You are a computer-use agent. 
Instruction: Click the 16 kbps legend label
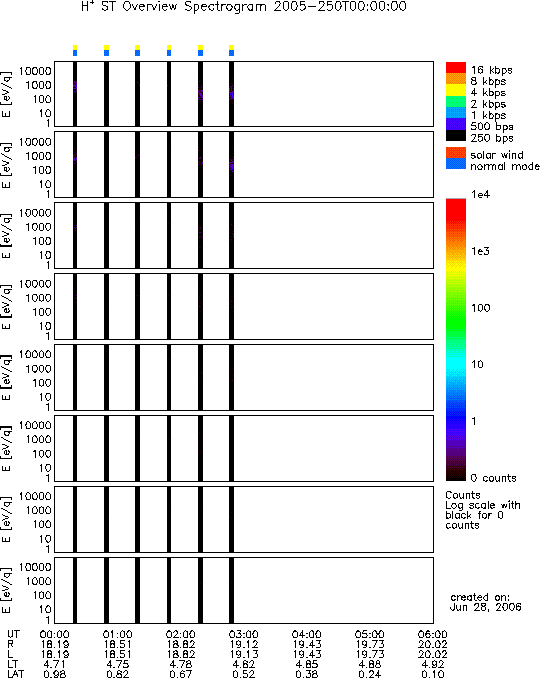click(x=492, y=70)
